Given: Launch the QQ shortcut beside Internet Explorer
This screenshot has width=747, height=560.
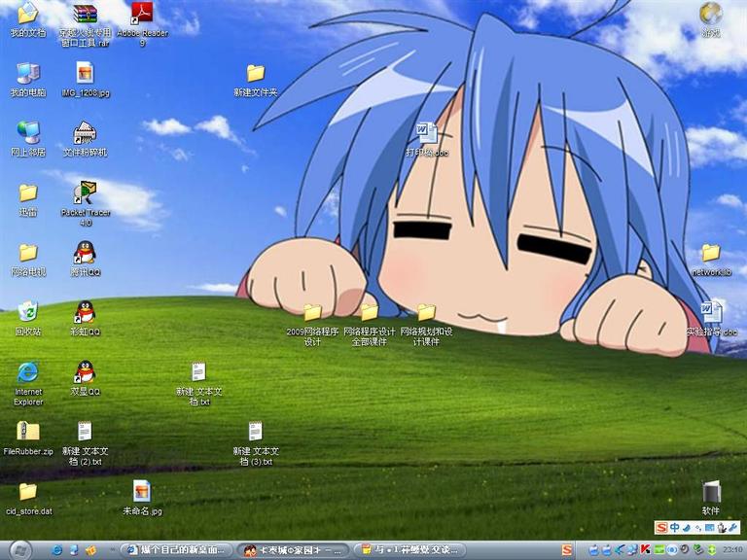Looking at the screenshot, I should pyautogui.click(x=86, y=379).
